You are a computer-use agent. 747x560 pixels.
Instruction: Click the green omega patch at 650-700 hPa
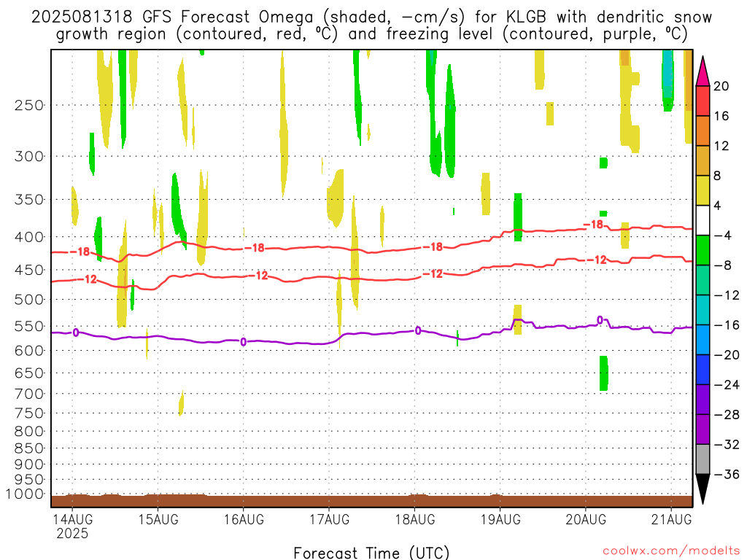(603, 373)
